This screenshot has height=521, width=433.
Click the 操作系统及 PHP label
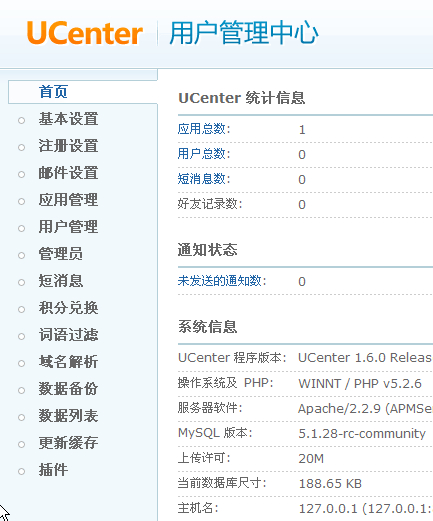coord(226,383)
